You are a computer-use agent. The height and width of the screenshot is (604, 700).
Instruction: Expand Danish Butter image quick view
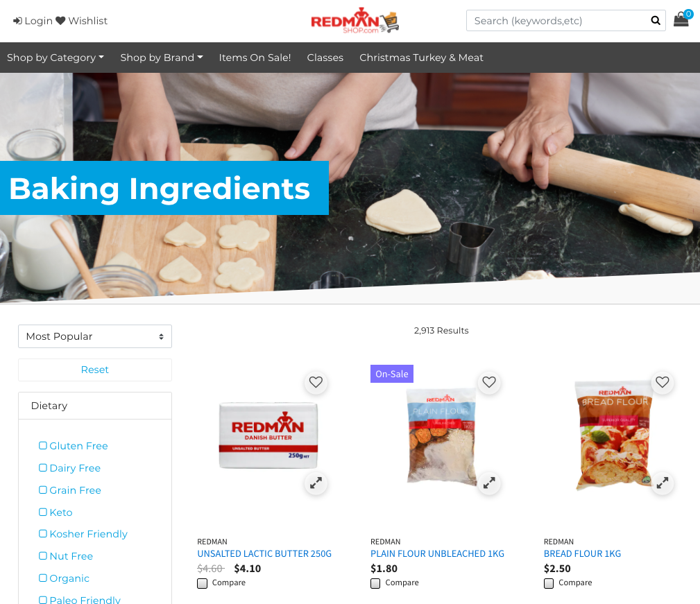tap(316, 483)
